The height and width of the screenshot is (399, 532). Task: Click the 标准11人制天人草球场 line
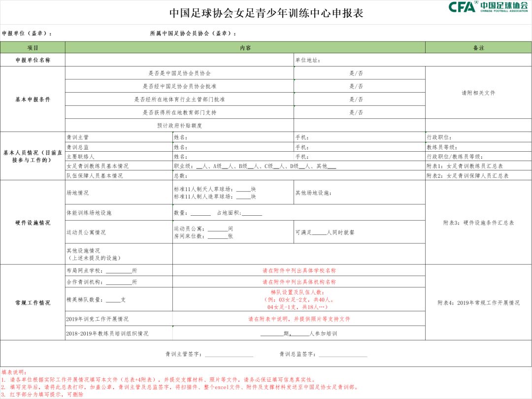coord(215,189)
